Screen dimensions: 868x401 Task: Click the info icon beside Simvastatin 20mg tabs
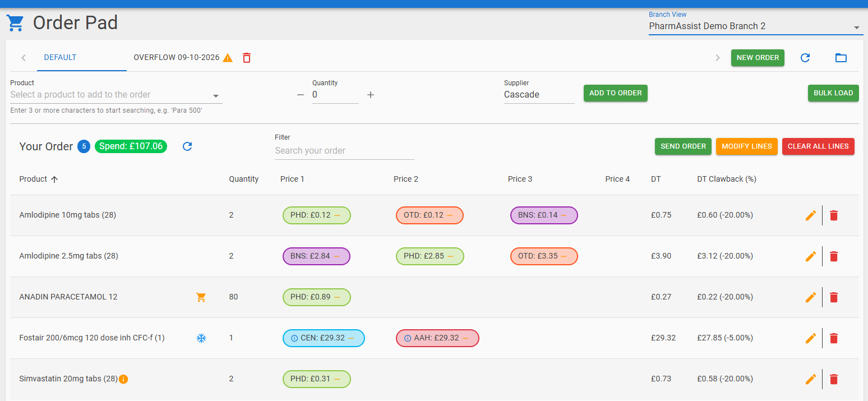point(123,379)
